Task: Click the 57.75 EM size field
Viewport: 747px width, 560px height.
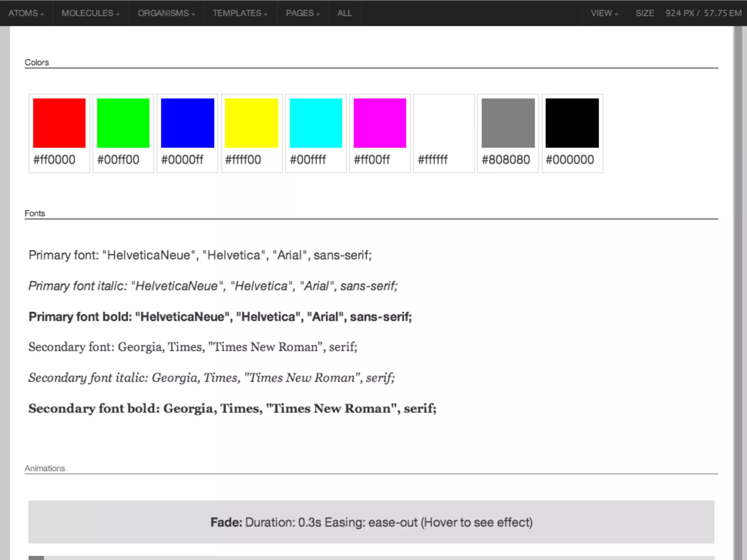Action: coord(716,13)
